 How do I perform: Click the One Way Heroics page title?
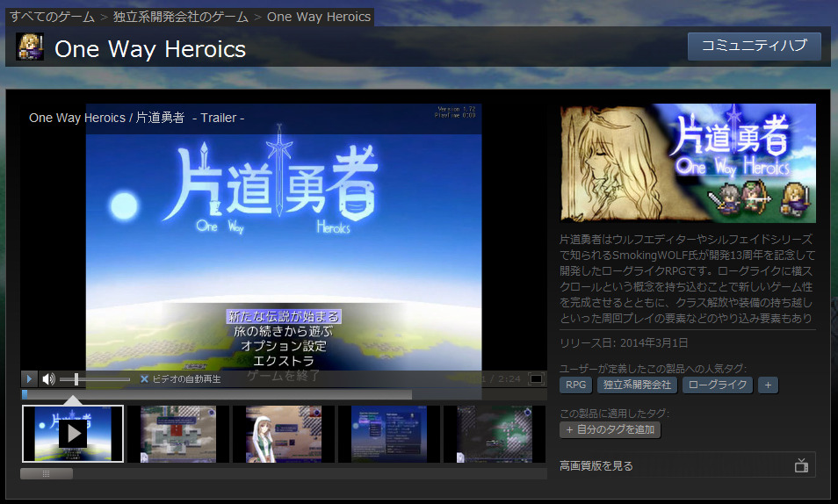coord(150,48)
